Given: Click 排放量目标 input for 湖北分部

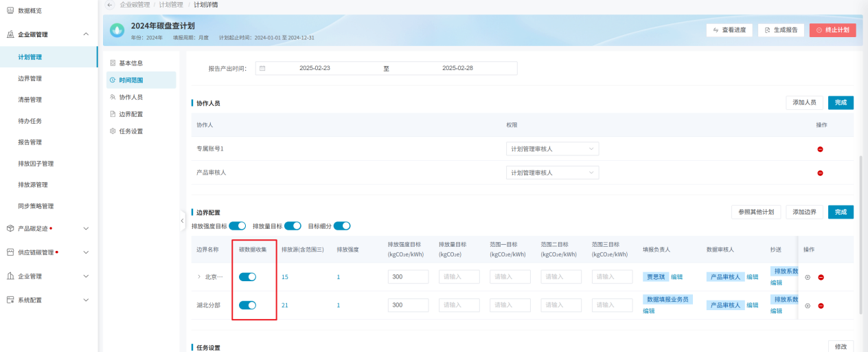Looking at the screenshot, I should click(459, 305).
